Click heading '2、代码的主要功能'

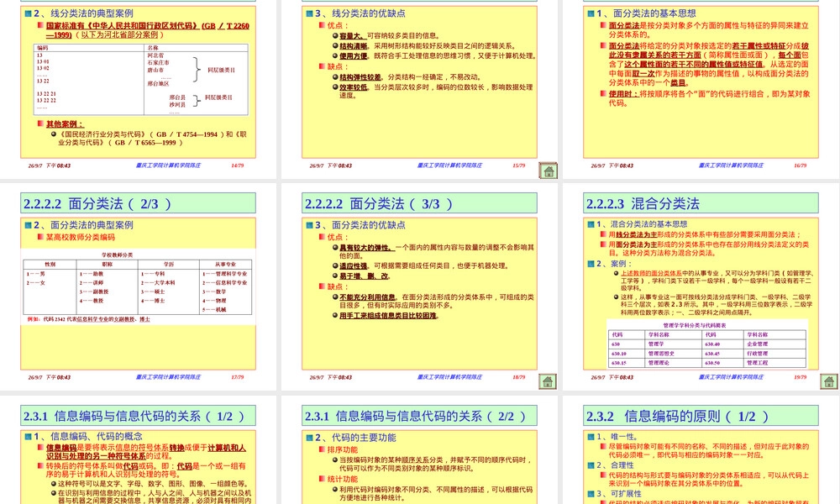click(355, 438)
